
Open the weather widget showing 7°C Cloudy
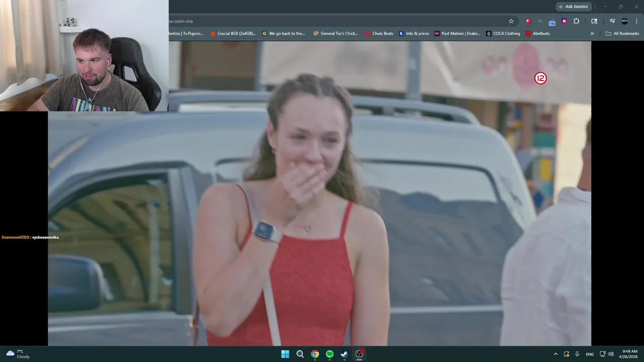coord(18,354)
